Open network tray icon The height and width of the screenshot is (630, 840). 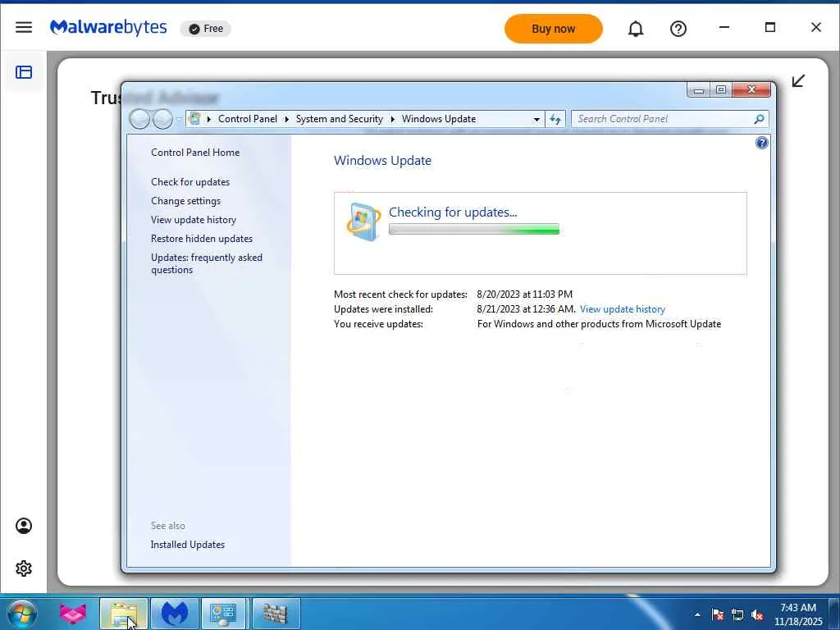click(x=737, y=614)
